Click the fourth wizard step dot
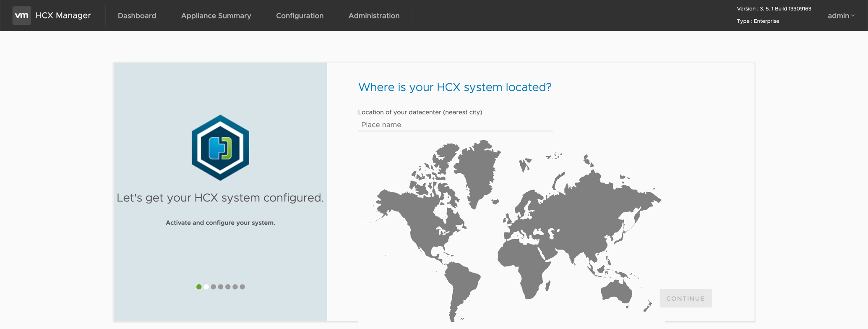Screen dimensions: 868x329 coord(221,287)
